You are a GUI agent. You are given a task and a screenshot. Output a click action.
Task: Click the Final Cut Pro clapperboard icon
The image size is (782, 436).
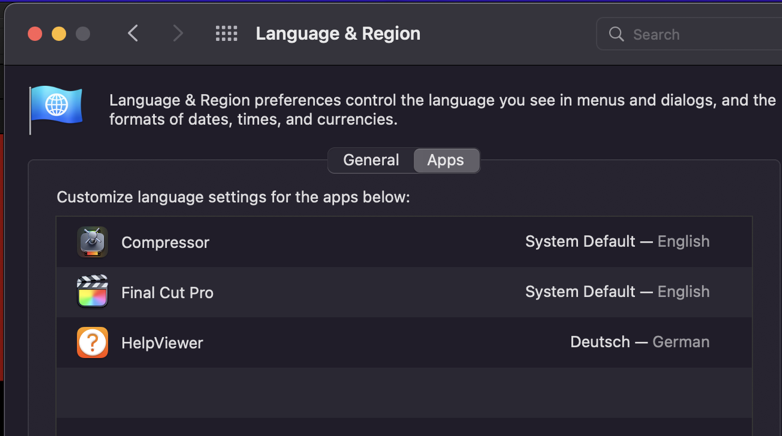tap(92, 292)
